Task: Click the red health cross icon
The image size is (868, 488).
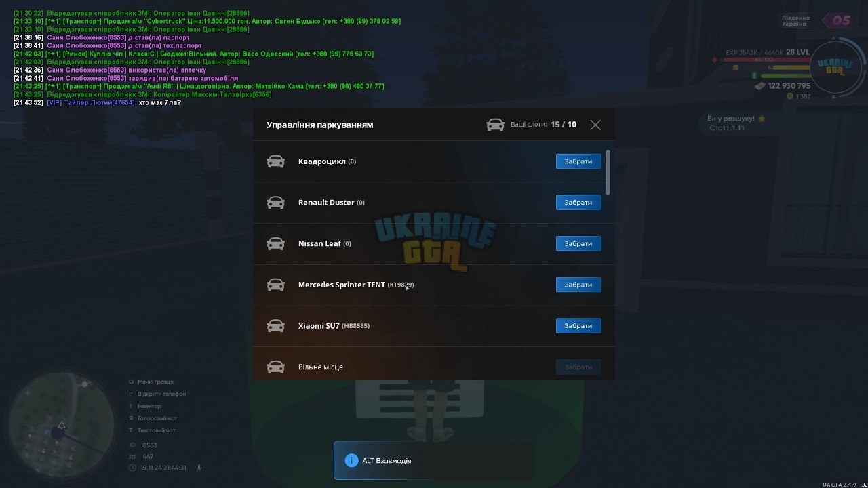Action: [x=715, y=60]
